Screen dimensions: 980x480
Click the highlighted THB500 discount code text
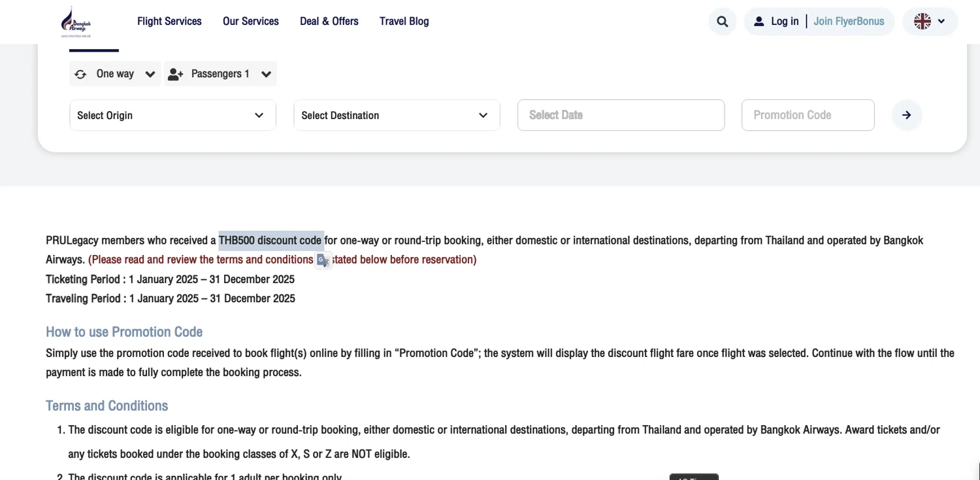[x=270, y=240]
